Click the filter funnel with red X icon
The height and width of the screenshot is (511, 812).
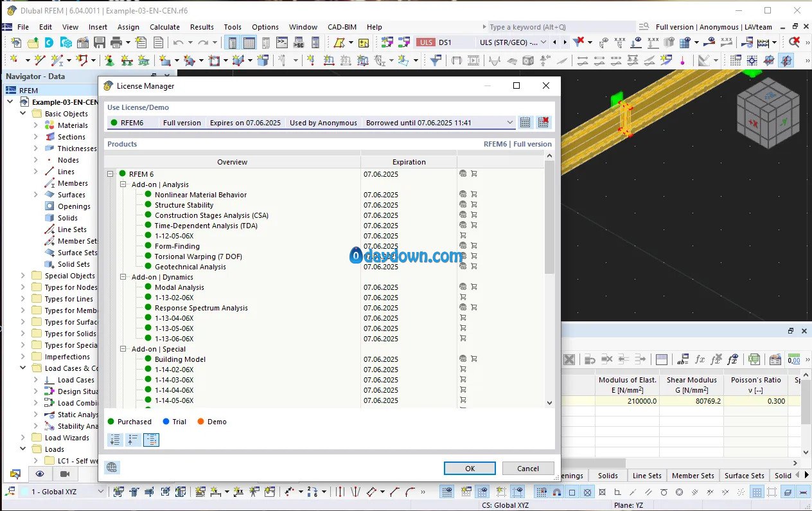click(x=578, y=42)
